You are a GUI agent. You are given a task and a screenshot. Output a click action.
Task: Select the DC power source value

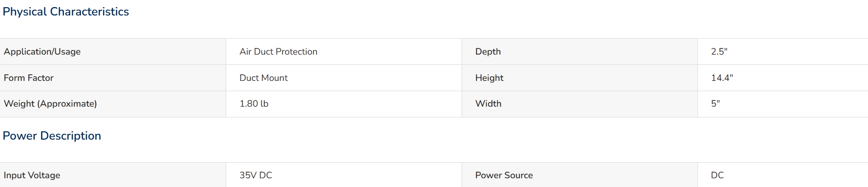[x=717, y=175]
